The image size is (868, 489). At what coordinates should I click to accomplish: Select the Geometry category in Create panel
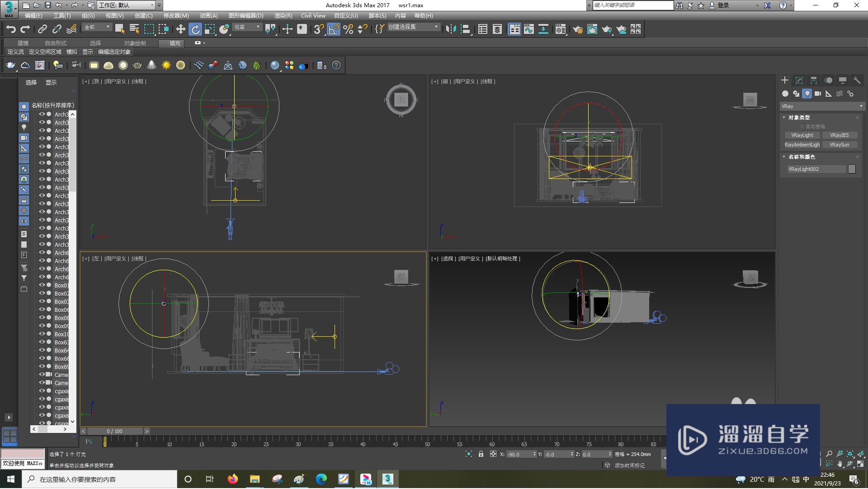tap(785, 94)
